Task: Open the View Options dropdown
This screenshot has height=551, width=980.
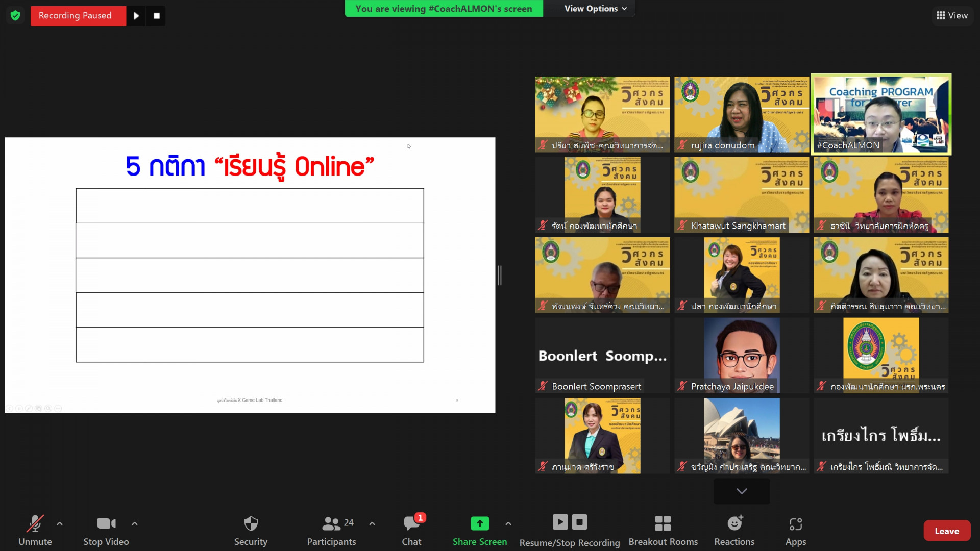Action: click(595, 9)
